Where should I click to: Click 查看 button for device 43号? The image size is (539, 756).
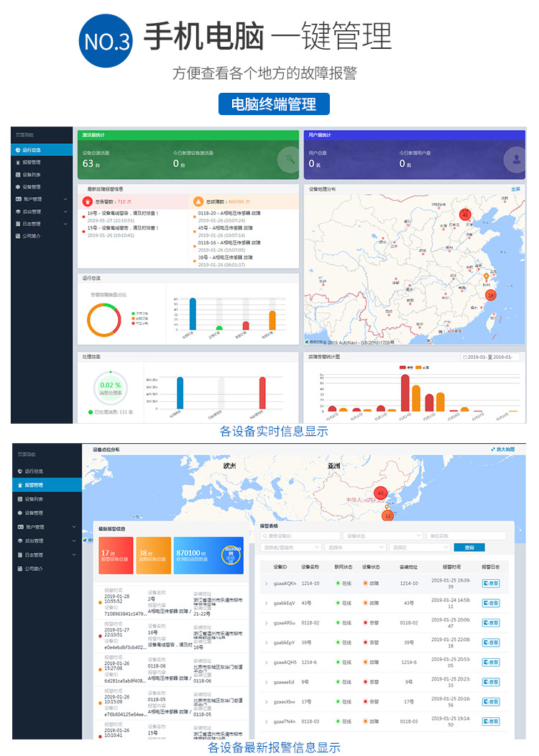coord(491,603)
